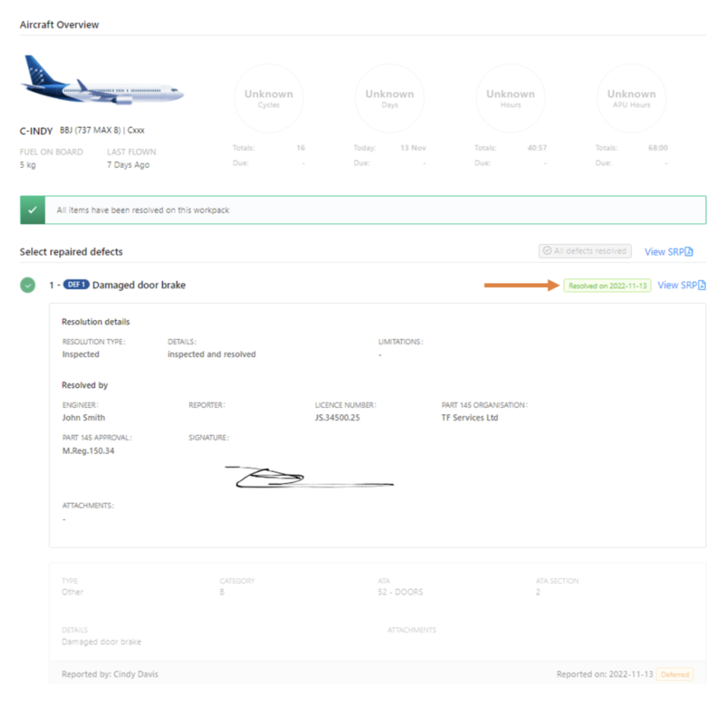Click the Unknown Days gauge circle
728x706 pixels.
(x=389, y=98)
